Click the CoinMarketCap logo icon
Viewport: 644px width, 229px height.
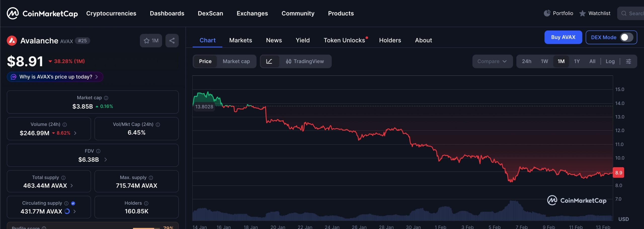(13, 13)
